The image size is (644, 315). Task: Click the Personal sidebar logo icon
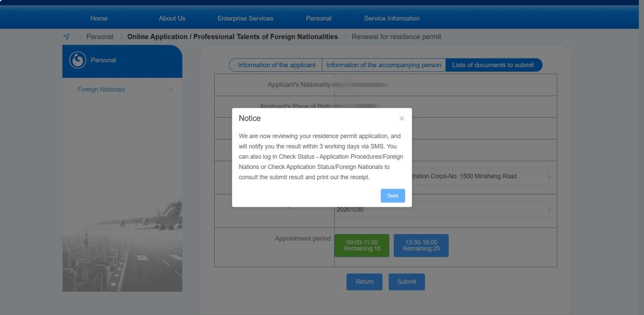pyautogui.click(x=77, y=61)
